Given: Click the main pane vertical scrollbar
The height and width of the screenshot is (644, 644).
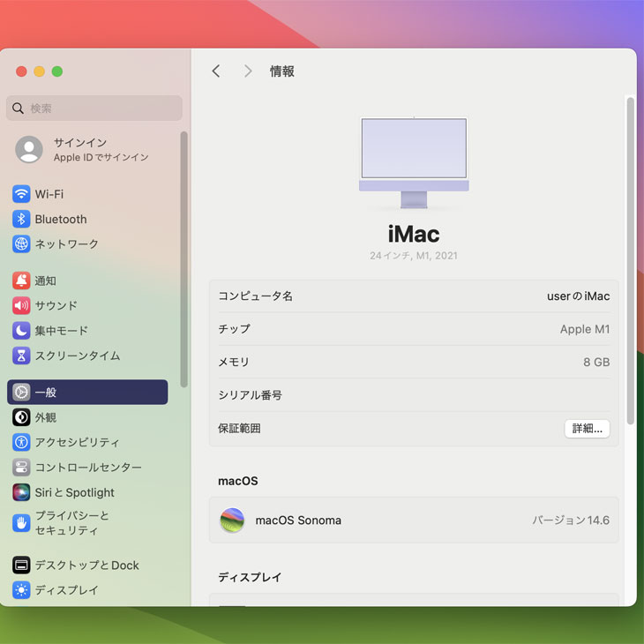Looking at the screenshot, I should [x=631, y=261].
